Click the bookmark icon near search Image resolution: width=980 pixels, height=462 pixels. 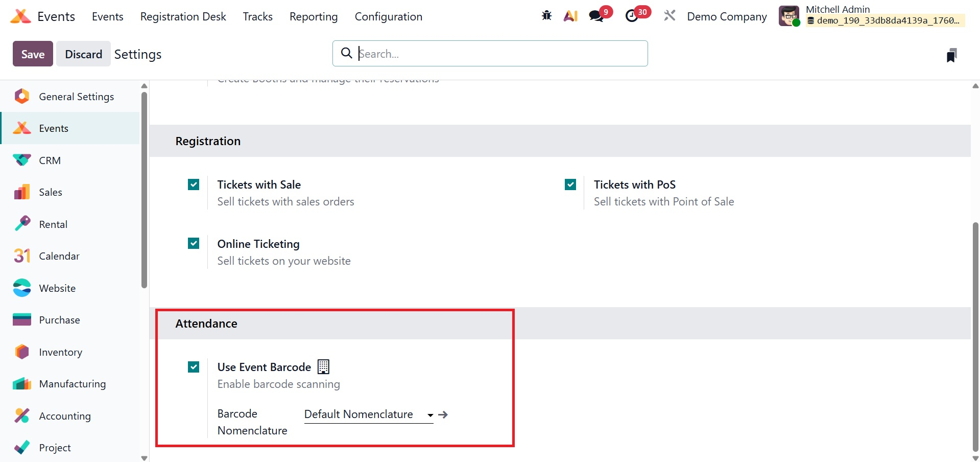pyautogui.click(x=951, y=55)
